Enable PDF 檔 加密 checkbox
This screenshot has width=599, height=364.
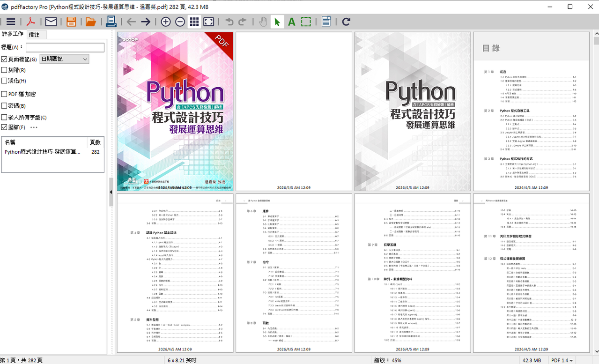click(4, 94)
